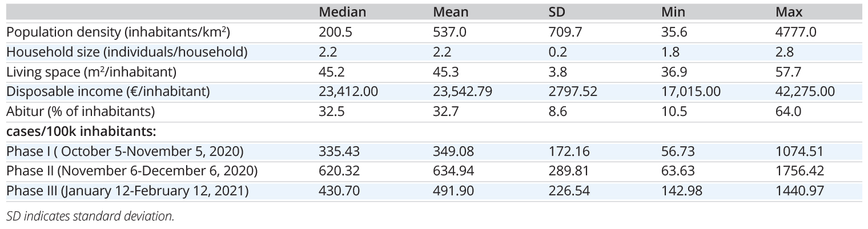Click the SD column header

tap(557, 12)
